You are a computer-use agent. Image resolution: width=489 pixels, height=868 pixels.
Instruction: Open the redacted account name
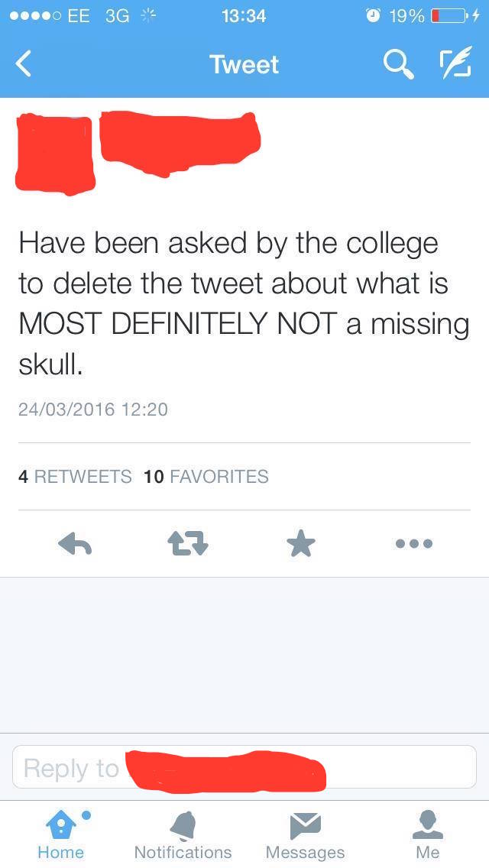[x=180, y=144]
